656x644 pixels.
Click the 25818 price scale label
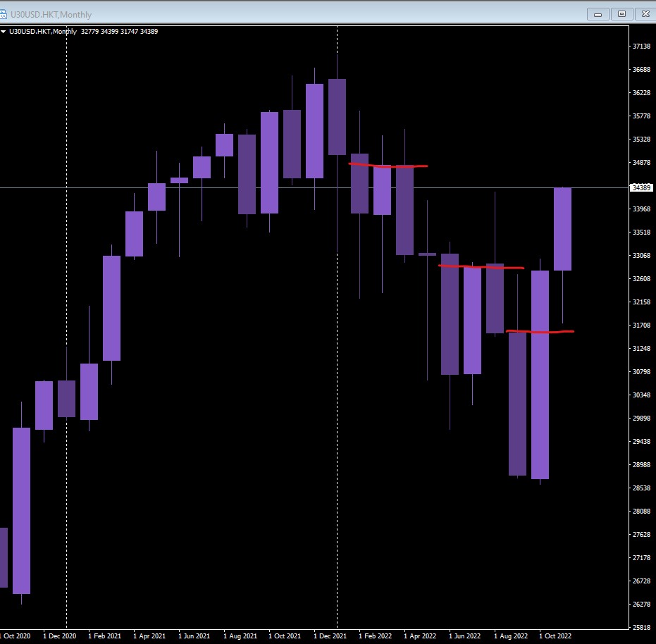tap(641, 627)
